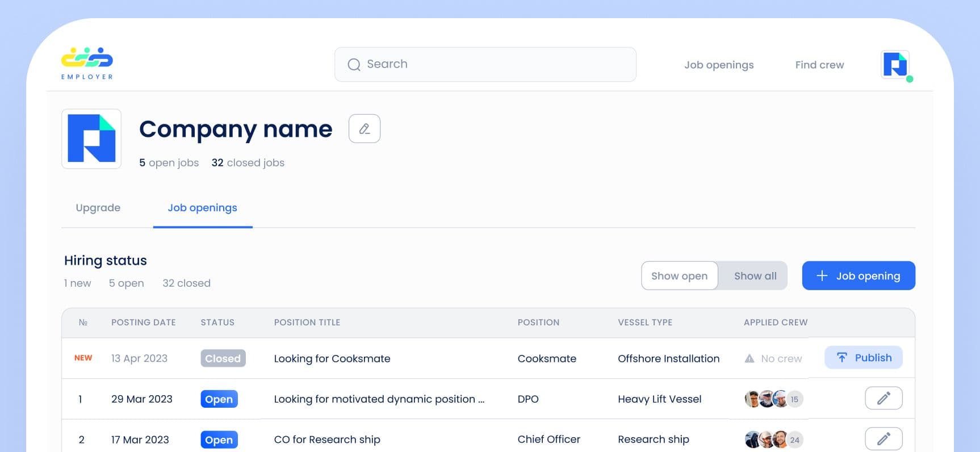Click the Employer logo in header

coord(87,63)
